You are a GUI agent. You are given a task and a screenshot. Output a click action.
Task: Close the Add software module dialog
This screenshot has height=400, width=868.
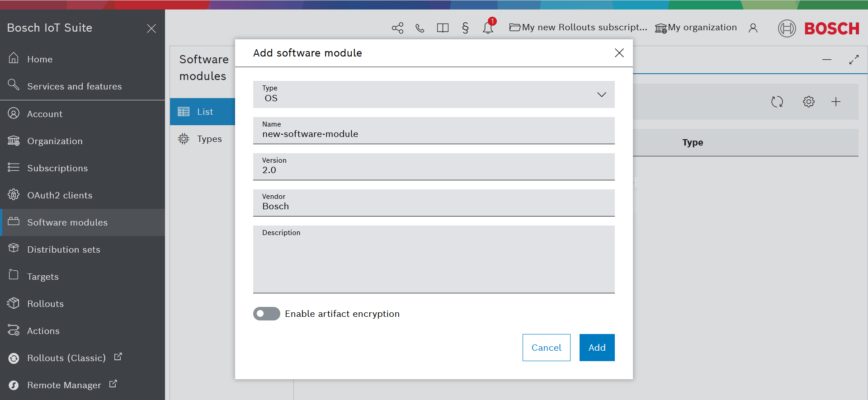[x=619, y=53]
